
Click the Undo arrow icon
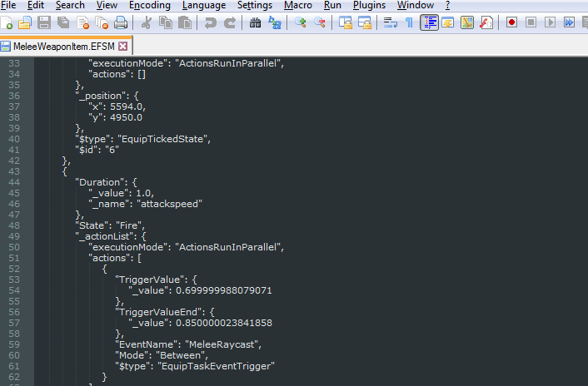(x=210, y=22)
